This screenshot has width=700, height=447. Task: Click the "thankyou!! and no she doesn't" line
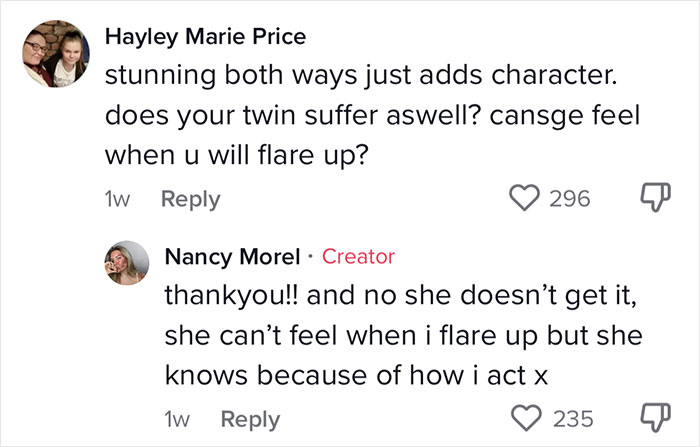point(398,297)
